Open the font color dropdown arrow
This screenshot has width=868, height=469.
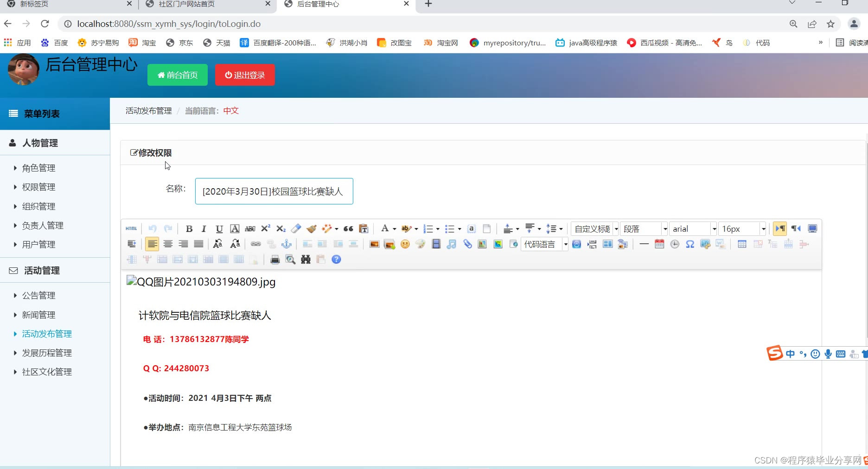(x=394, y=229)
